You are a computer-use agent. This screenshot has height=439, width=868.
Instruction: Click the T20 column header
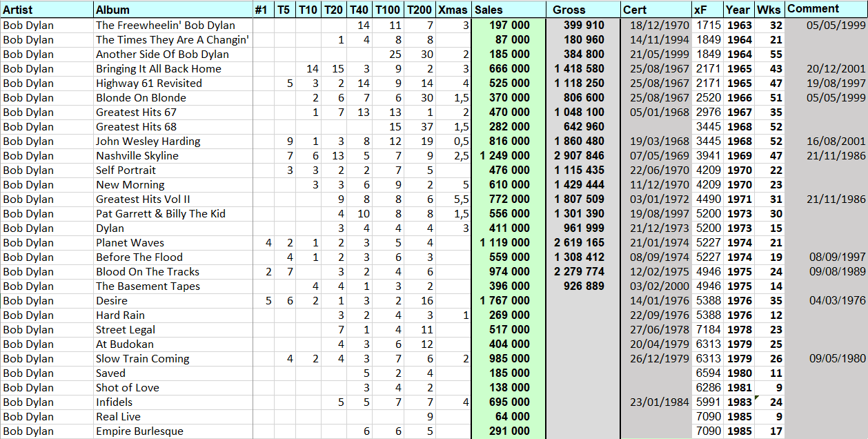(334, 10)
